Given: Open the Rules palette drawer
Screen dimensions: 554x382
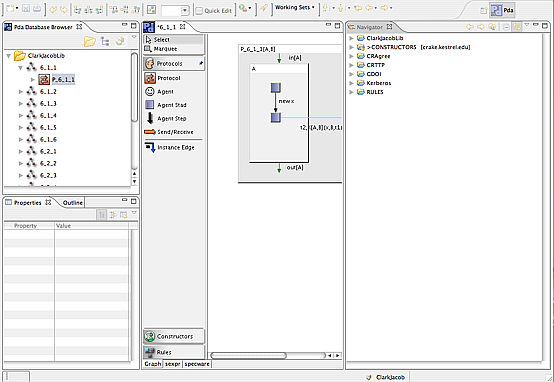Looking at the screenshot, I should click(174, 352).
